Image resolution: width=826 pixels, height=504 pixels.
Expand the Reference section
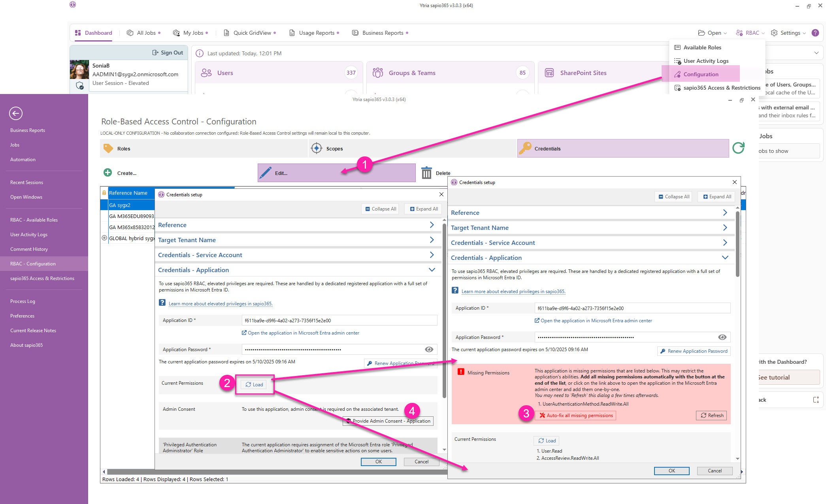pyautogui.click(x=725, y=213)
